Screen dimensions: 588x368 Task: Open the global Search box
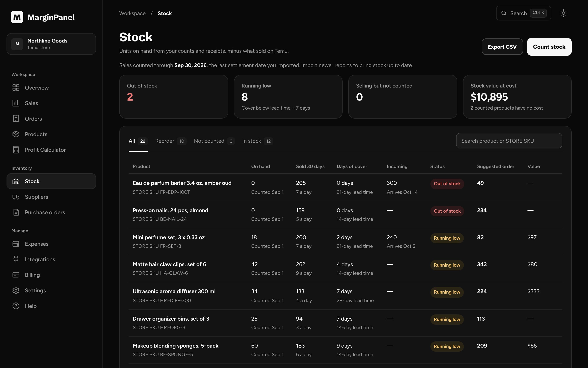coord(523,13)
